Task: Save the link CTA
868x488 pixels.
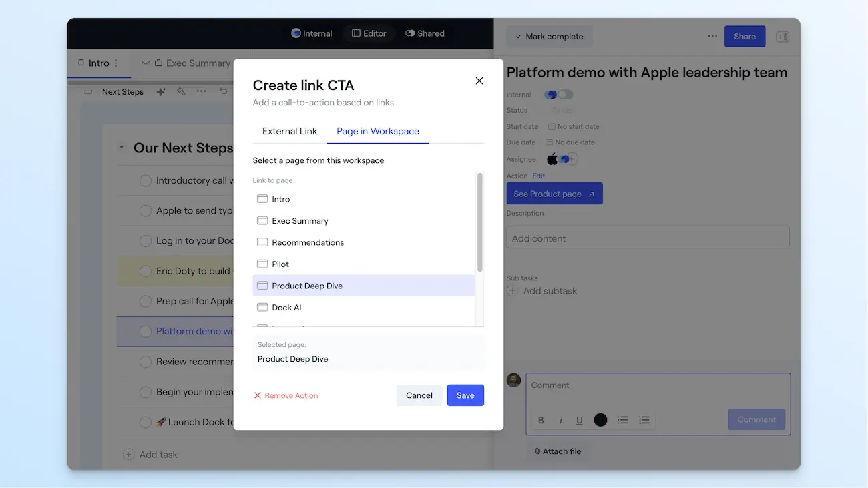Action: click(465, 395)
